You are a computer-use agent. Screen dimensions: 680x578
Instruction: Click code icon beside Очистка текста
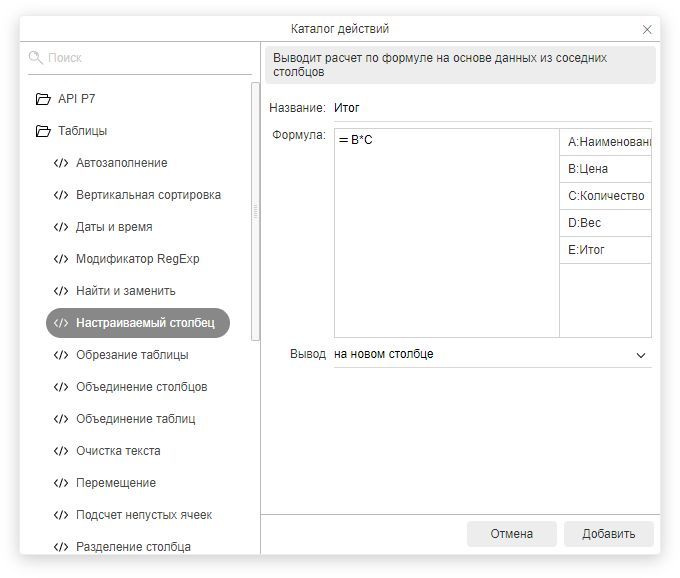click(61, 451)
